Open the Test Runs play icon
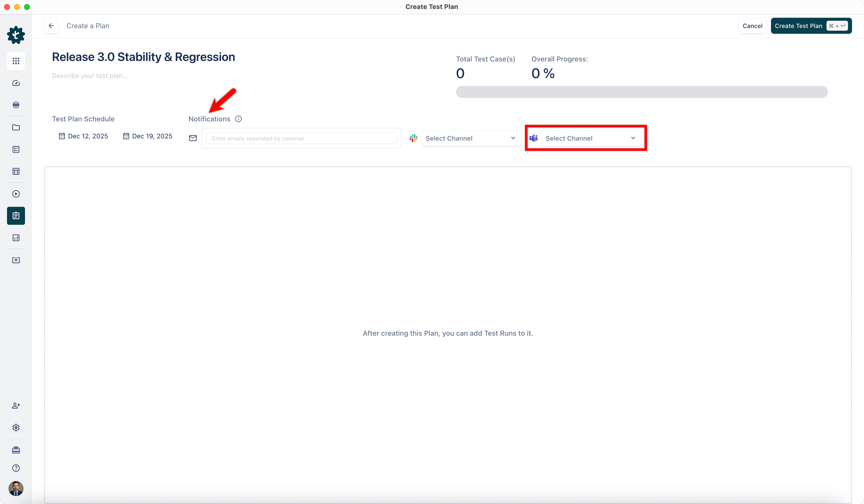The width and height of the screenshot is (864, 504). (16, 194)
